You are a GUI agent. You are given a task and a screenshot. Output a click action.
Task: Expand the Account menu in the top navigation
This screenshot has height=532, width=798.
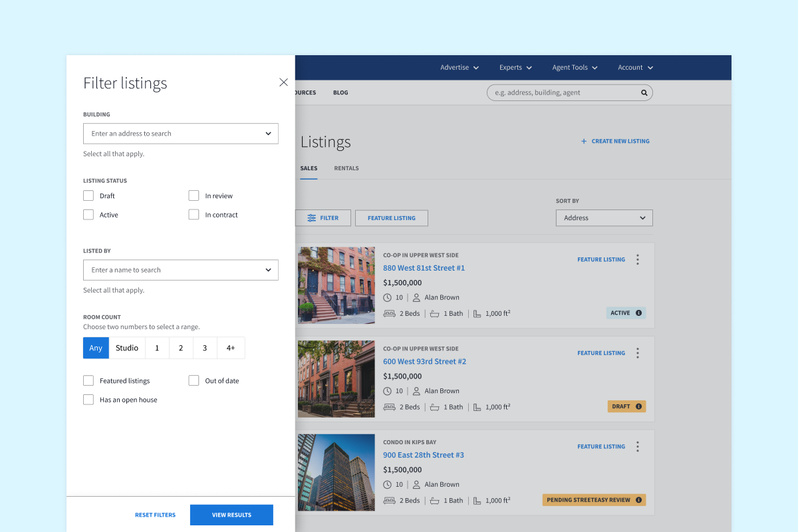coord(635,67)
